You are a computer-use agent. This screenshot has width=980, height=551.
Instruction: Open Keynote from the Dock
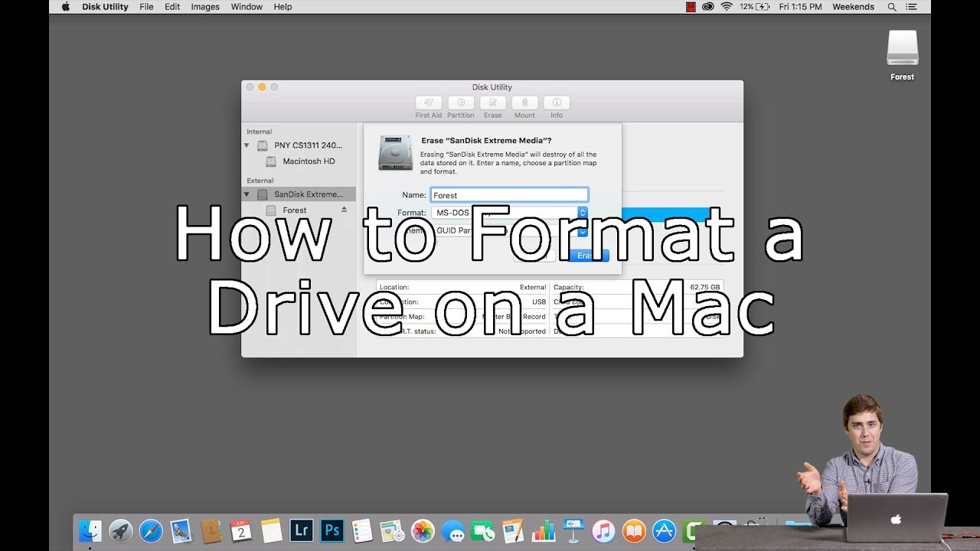tap(573, 531)
